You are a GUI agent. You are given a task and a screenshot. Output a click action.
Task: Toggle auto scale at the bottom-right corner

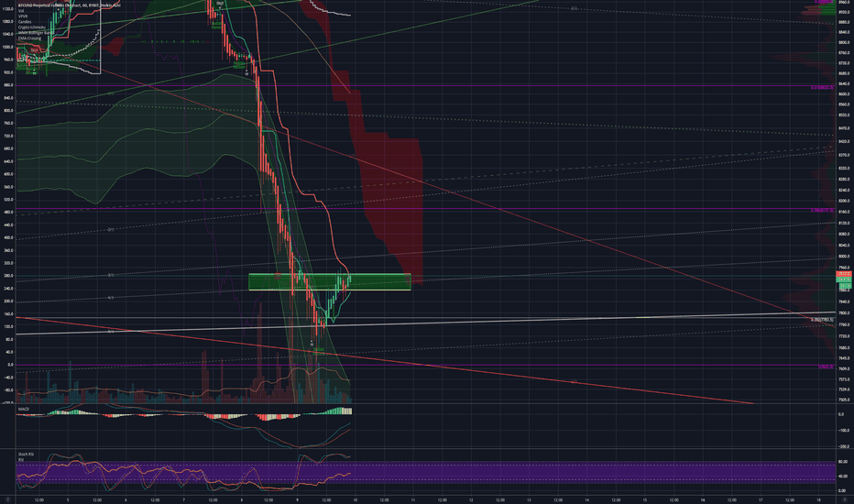[x=845, y=499]
